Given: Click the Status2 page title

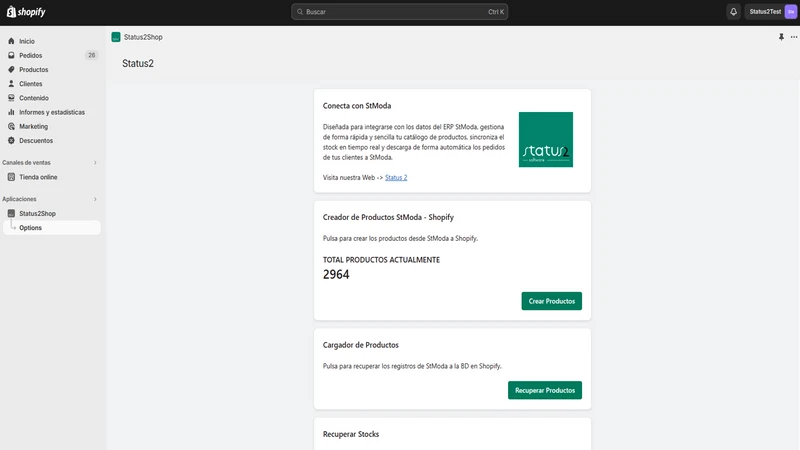Looking at the screenshot, I should click(138, 63).
